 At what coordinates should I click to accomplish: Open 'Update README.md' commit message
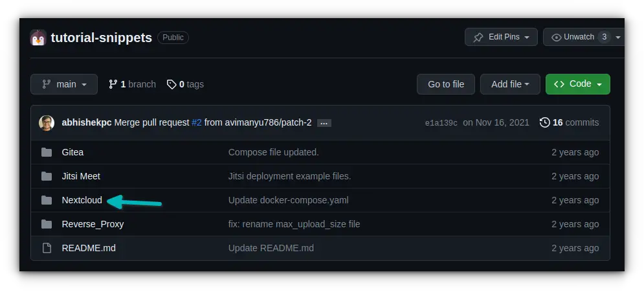pyautogui.click(x=271, y=248)
